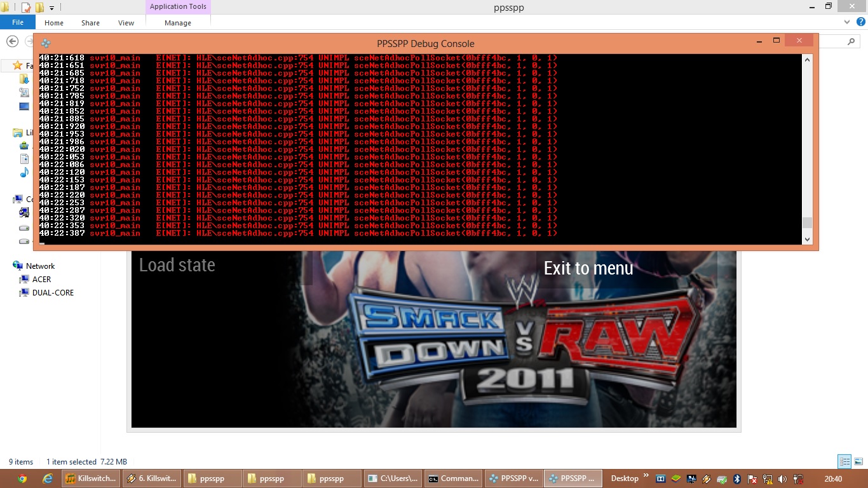The width and height of the screenshot is (868, 488).
Task: Click the Explorer help question mark icon
Action: pos(861,22)
